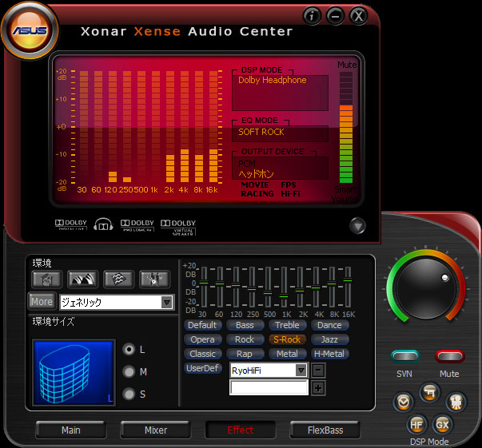
Task: Select the underwater environment icon
Action: [118, 280]
